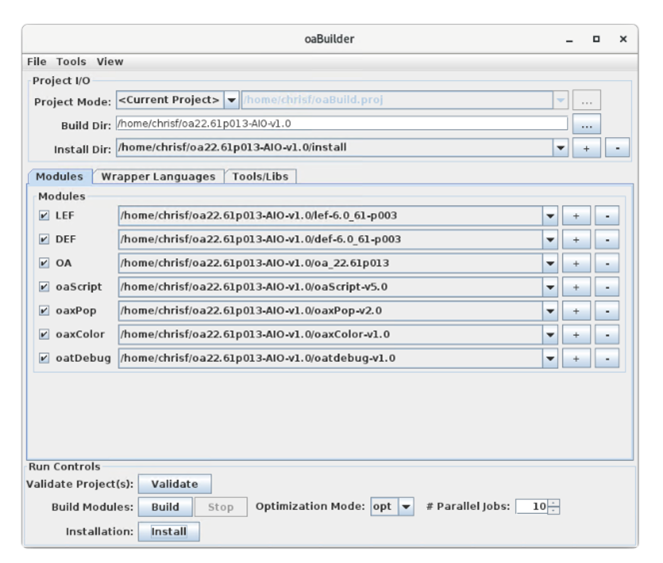Click the minus button beside Install Dir
This screenshot has height=563, width=663.
(617, 148)
